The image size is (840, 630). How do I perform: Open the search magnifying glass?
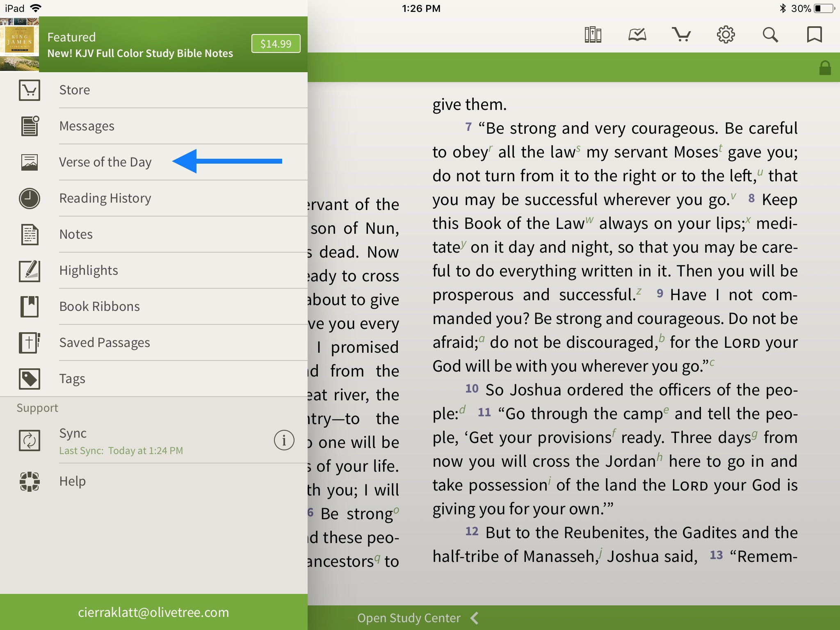[770, 35]
